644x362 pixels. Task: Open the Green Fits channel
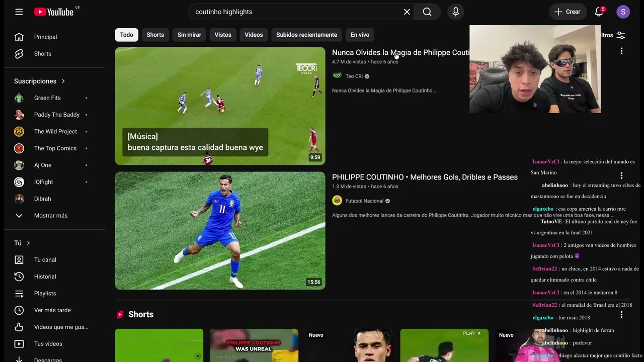point(54,98)
